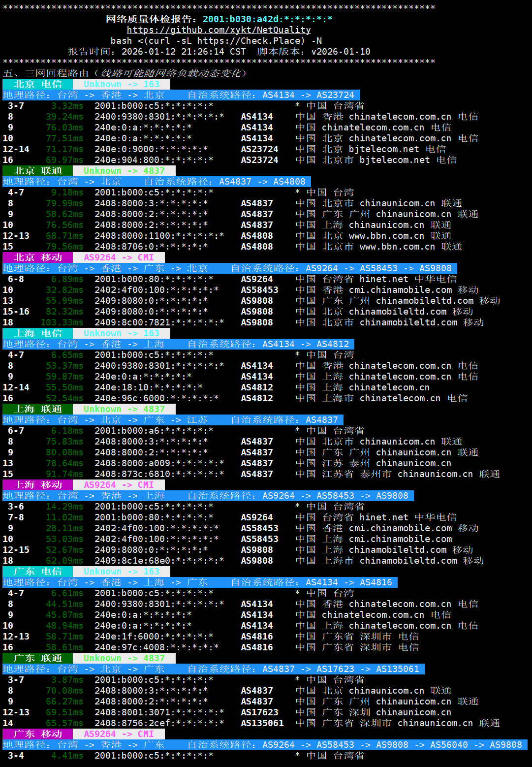The height and width of the screenshot is (767, 532).
Task: Select the magenta 北京 移动 section header
Action: pos(37,257)
